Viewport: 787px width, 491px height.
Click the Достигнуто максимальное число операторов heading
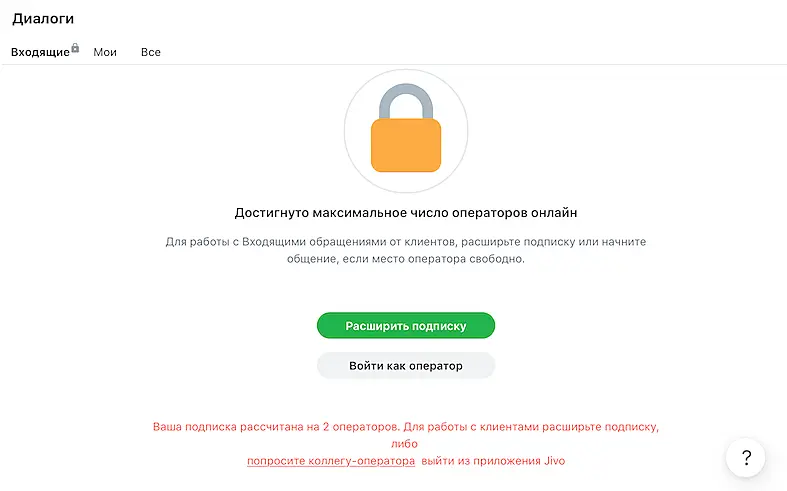pyautogui.click(x=406, y=213)
